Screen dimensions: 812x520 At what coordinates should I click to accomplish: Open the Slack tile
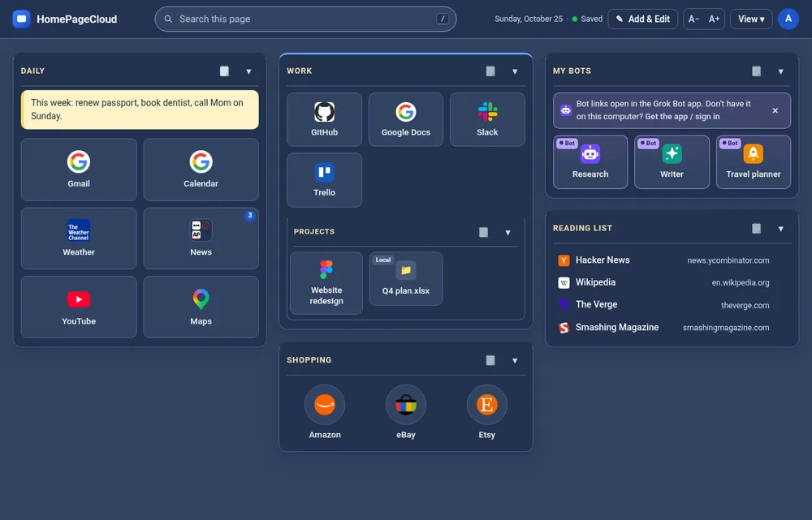point(487,119)
